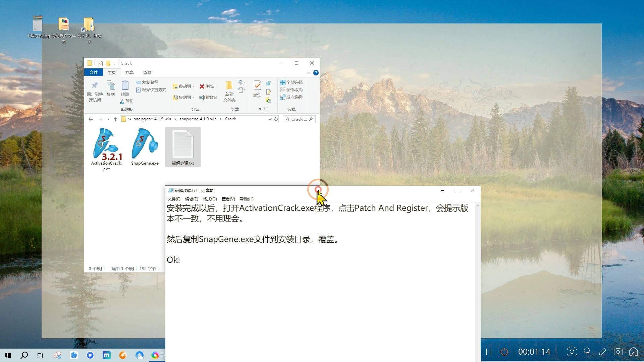Click Notepad scrollbar up arrow
This screenshot has height=362, width=644.
[x=478, y=205]
